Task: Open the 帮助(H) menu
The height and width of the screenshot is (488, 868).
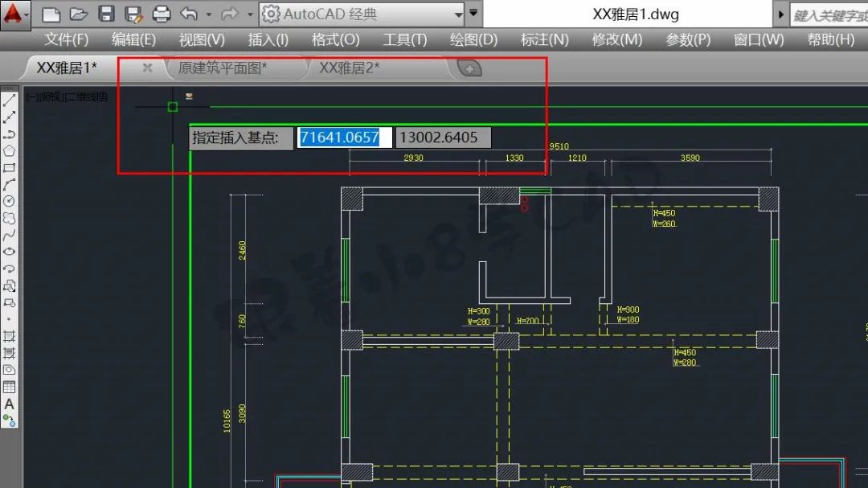Action: point(830,39)
